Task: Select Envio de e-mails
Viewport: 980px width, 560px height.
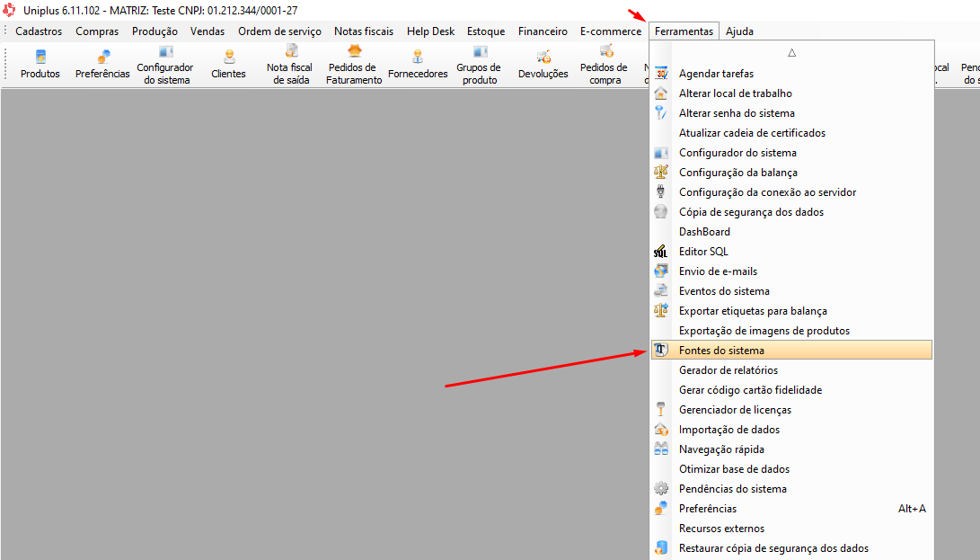Action: pyautogui.click(x=792, y=271)
